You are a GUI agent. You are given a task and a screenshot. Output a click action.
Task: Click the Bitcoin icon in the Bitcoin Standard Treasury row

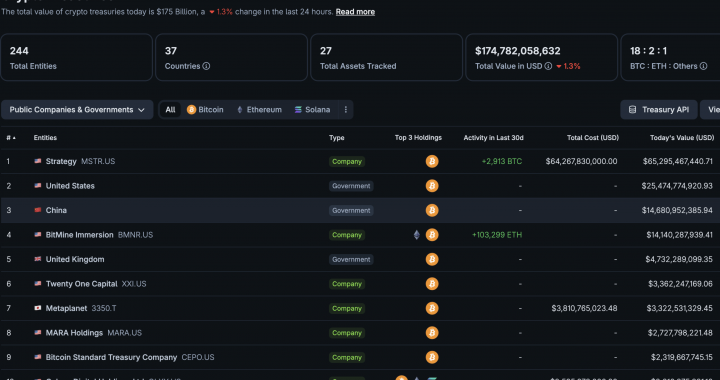click(432, 357)
